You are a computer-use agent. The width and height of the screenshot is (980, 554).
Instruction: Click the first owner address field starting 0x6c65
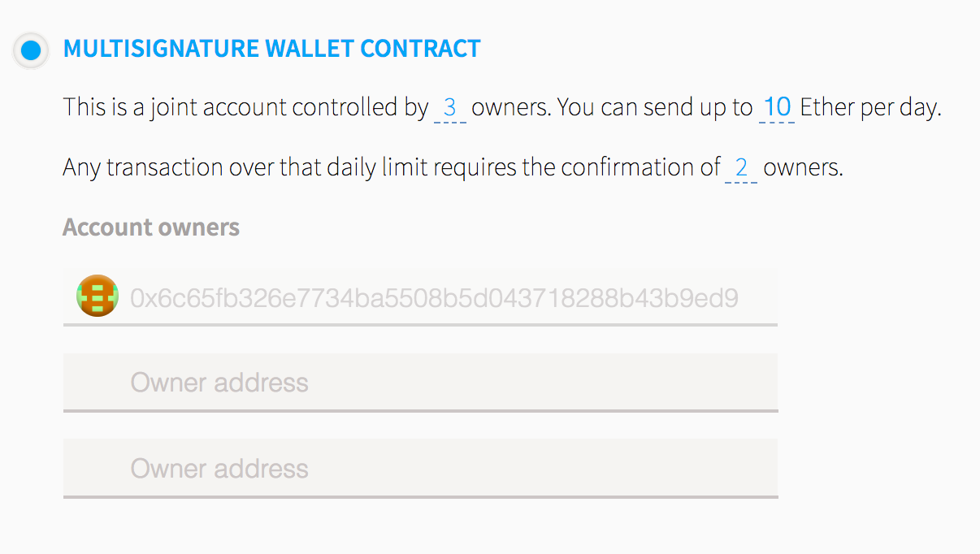tap(434, 298)
